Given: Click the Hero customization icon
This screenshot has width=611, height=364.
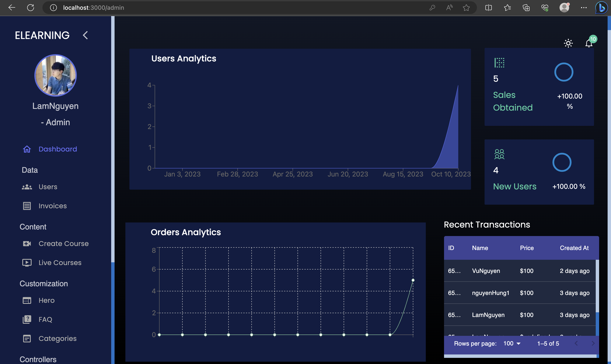Looking at the screenshot, I should [27, 300].
